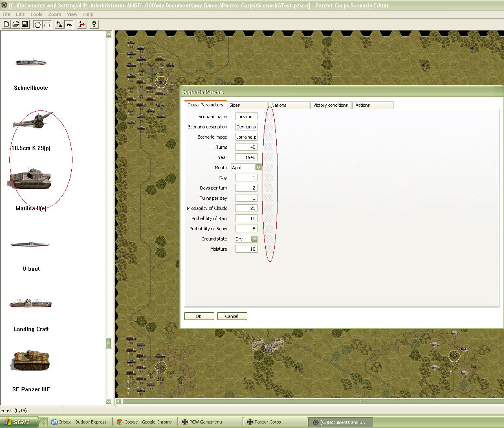Toggle the hexagon grid tool

[x=37, y=24]
